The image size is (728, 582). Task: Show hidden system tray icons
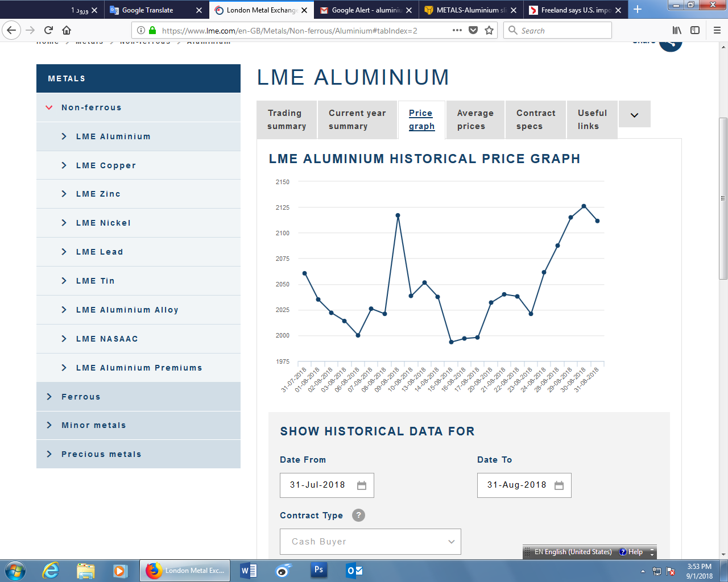click(x=643, y=571)
